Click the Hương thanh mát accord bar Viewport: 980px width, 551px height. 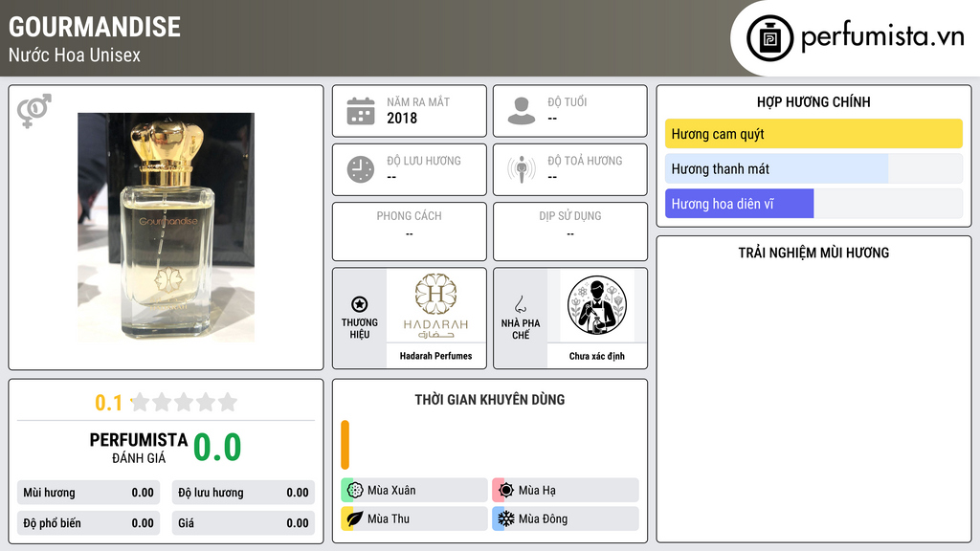[x=813, y=168]
